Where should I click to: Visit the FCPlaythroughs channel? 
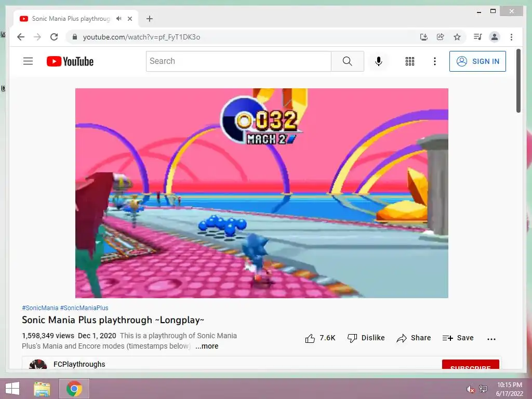click(79, 364)
